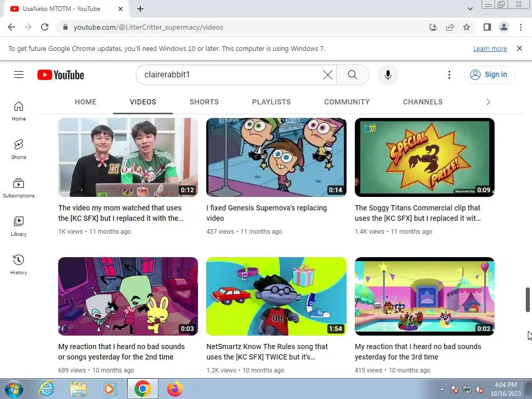
Task: Open the COMMUNITY channel tab
Action: coord(347,102)
